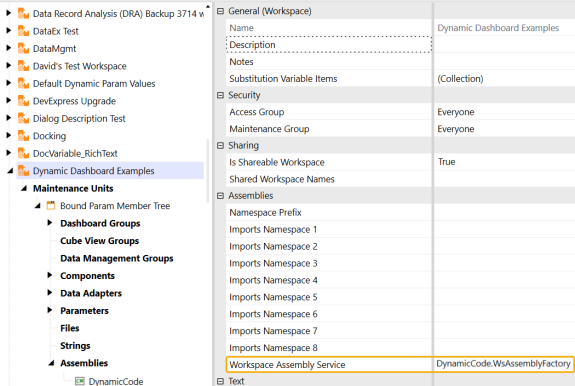
Task: Select the Dynamic Dashboard Examples workspace icon
Action: click(23, 171)
